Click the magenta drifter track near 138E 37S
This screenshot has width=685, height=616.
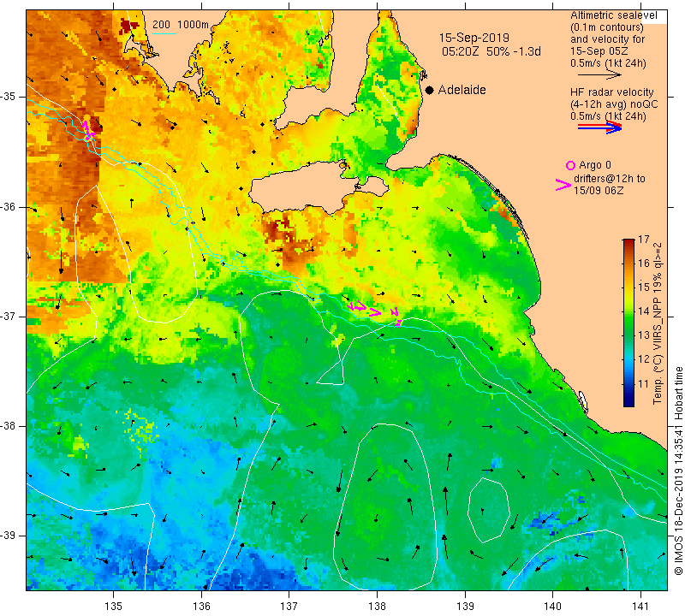[x=374, y=311]
